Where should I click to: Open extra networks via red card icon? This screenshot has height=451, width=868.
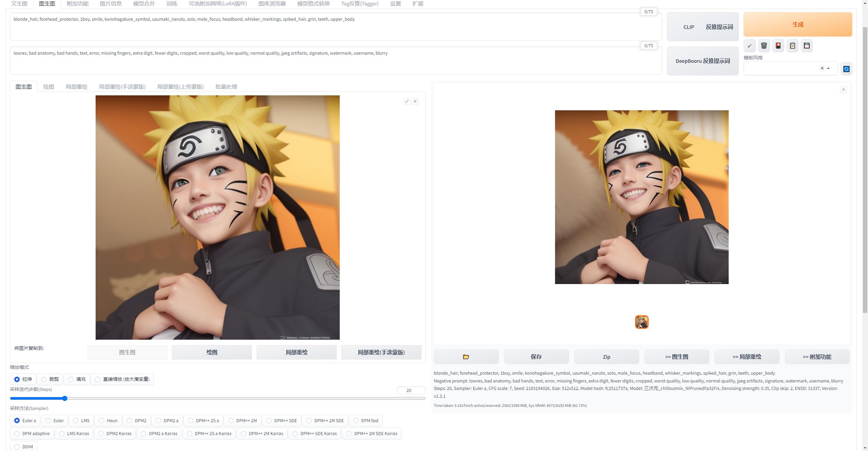778,46
